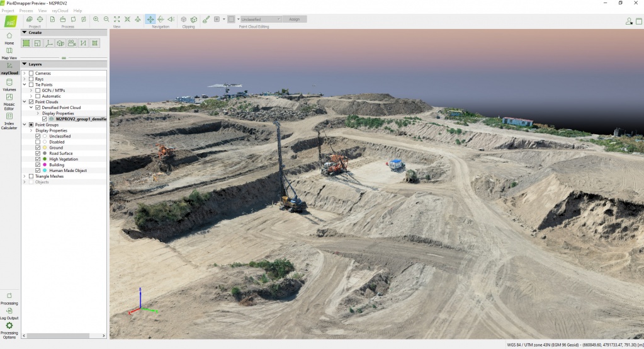Open the Mosaic Editor view
This screenshot has height=349, width=644.
[x=9, y=101]
